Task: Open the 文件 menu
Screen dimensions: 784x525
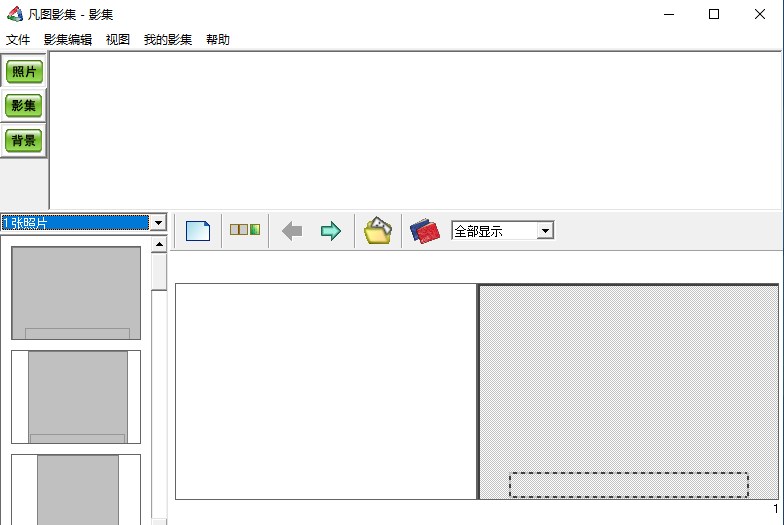Action: 18,40
